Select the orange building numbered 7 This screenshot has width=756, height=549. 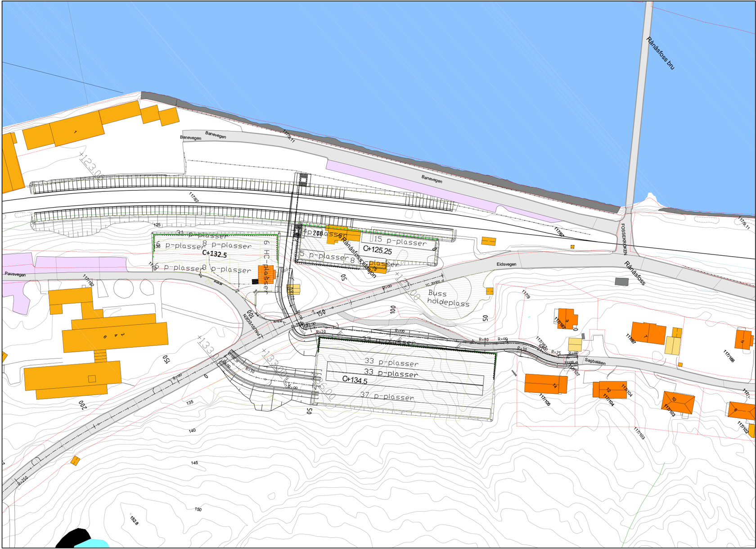coord(648,333)
